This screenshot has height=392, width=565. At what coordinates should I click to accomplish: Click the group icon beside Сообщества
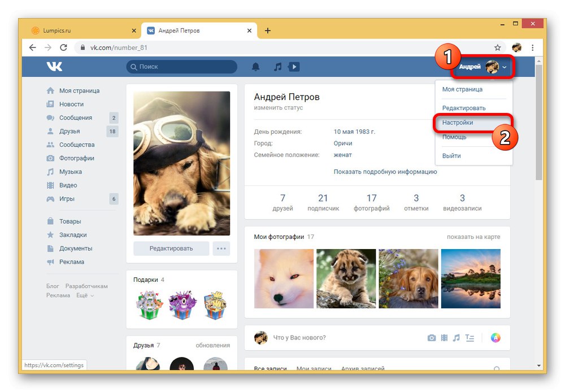[50, 145]
